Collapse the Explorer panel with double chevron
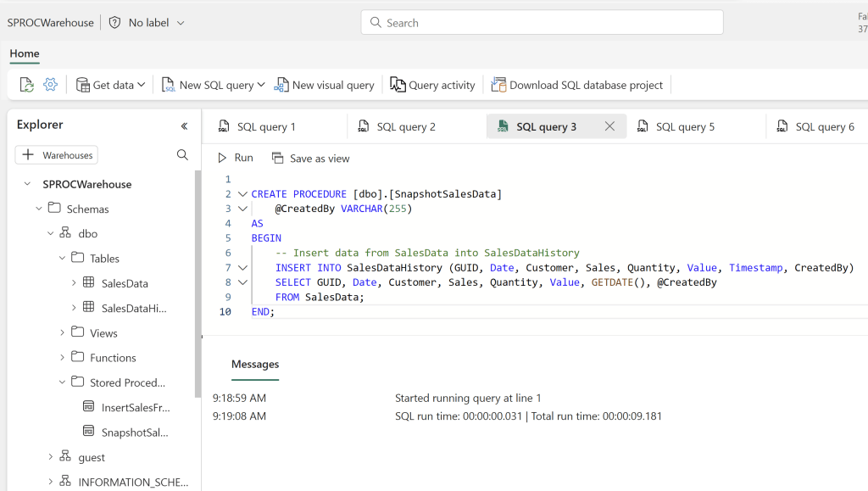The width and height of the screenshot is (868, 491). tap(184, 126)
